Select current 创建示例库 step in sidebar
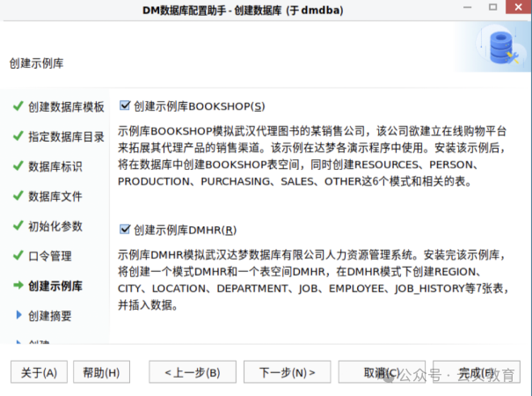The width and height of the screenshot is (532, 396). (55, 286)
